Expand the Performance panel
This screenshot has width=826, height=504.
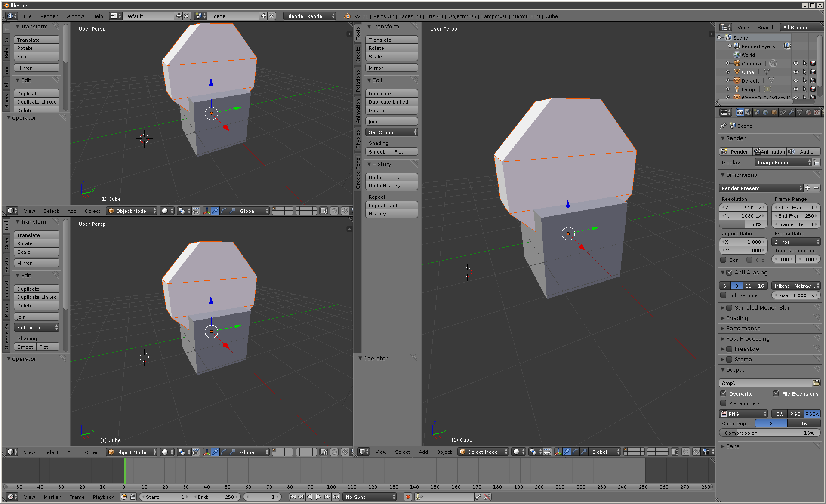tap(743, 328)
